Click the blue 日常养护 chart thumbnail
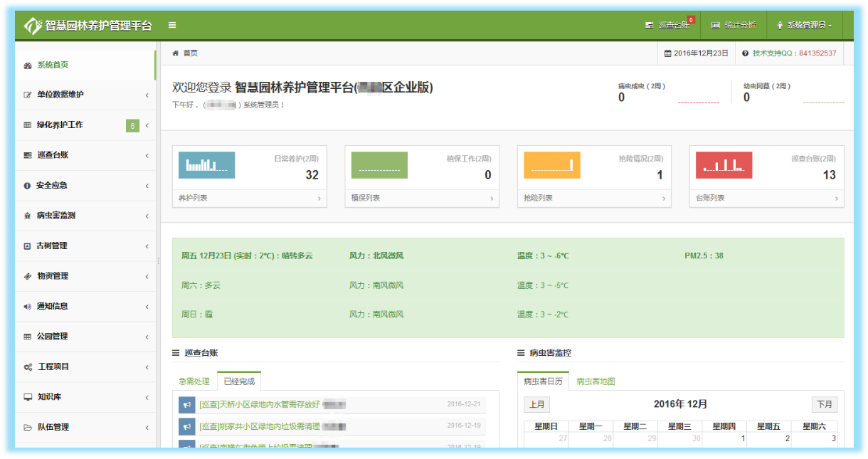 206,165
